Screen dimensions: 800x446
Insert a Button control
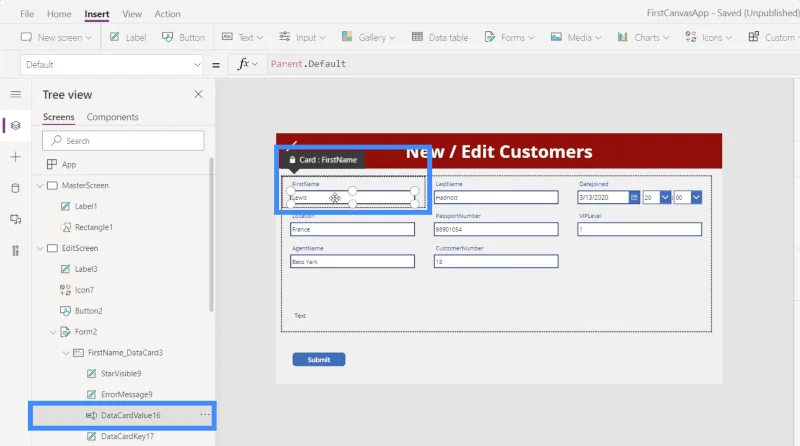[183, 37]
